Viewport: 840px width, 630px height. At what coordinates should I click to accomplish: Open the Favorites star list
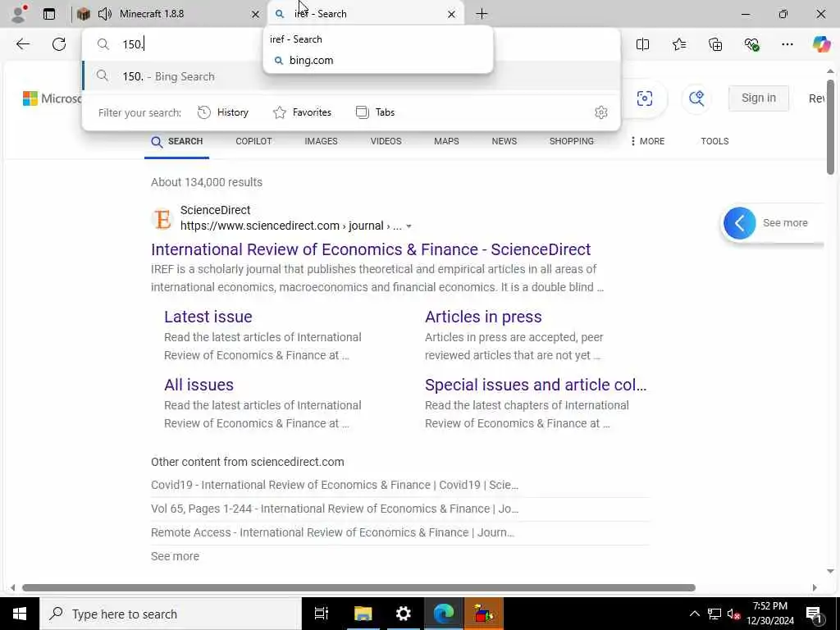pos(679,44)
